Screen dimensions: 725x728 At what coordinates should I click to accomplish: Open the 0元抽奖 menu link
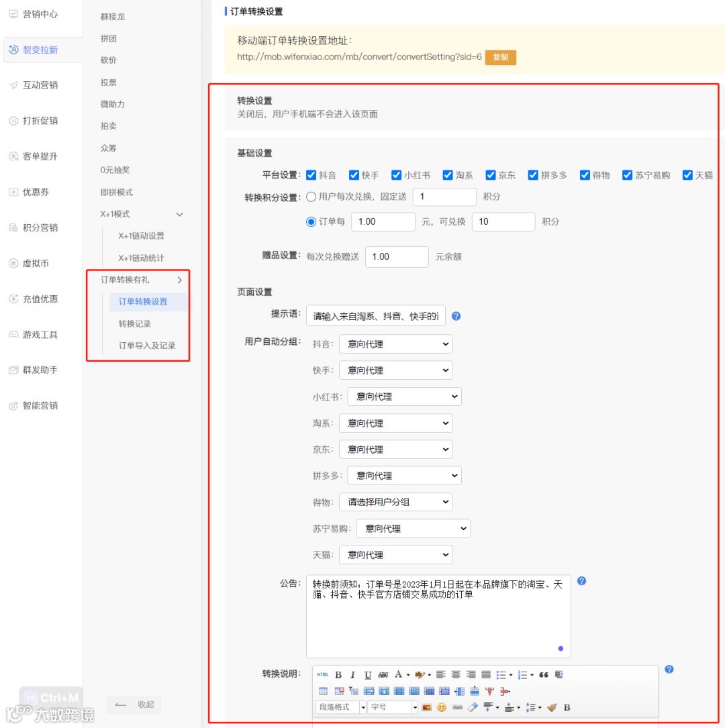point(115,170)
